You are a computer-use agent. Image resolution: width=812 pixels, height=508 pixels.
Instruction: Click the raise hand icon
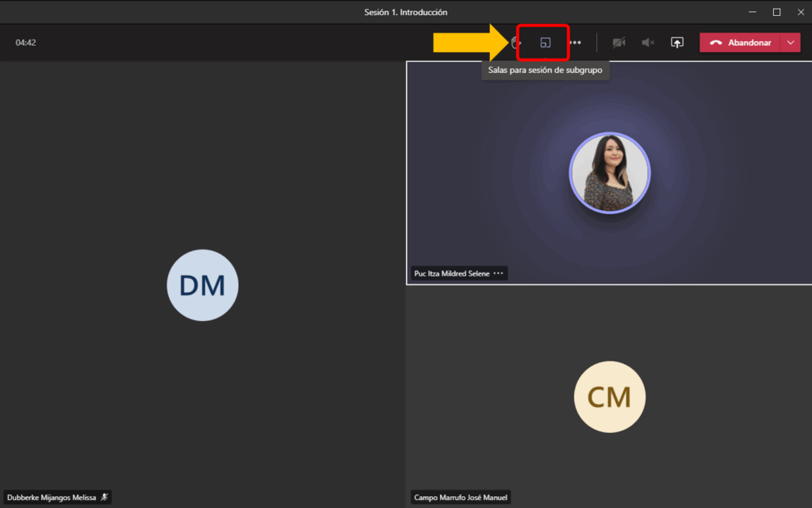[516, 43]
